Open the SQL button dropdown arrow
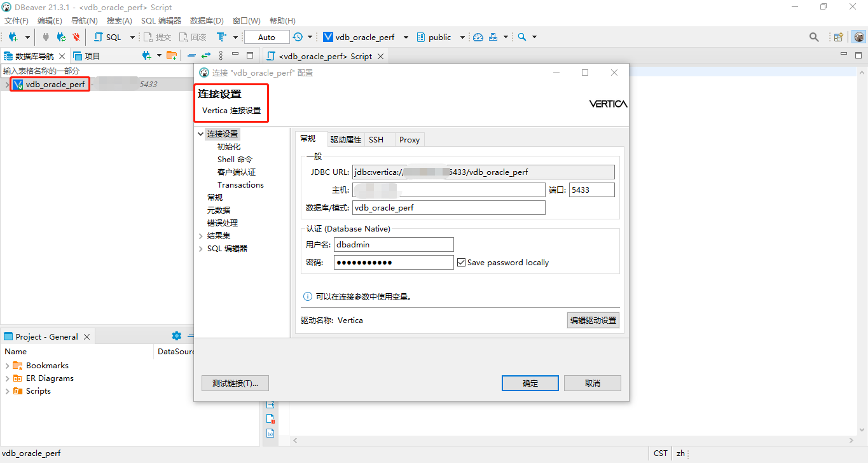The height and width of the screenshot is (463, 868). coord(132,38)
